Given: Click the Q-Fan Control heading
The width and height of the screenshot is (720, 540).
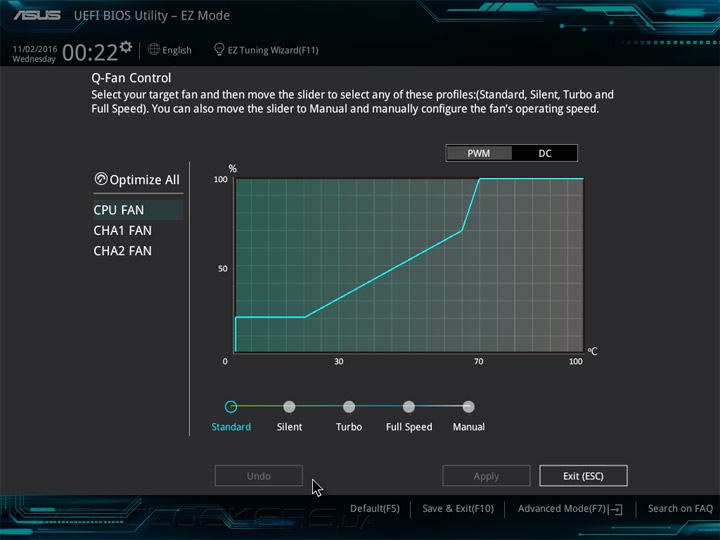Looking at the screenshot, I should (x=131, y=78).
